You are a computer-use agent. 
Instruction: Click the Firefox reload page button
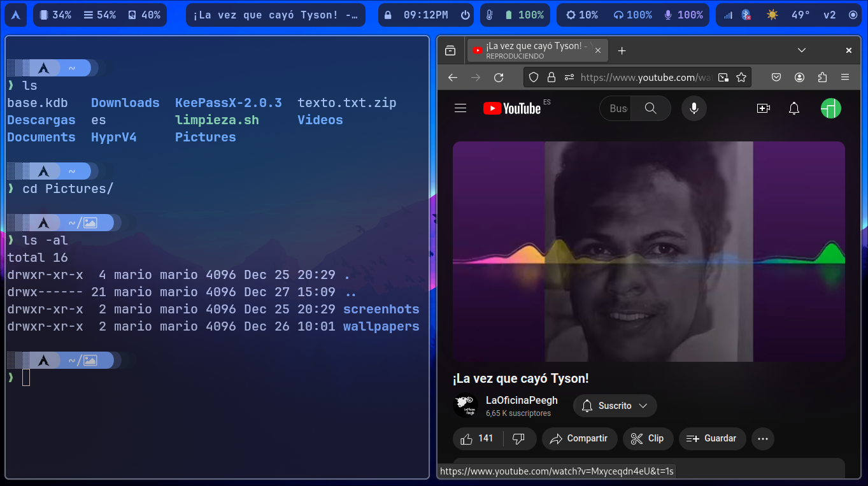tap(499, 78)
